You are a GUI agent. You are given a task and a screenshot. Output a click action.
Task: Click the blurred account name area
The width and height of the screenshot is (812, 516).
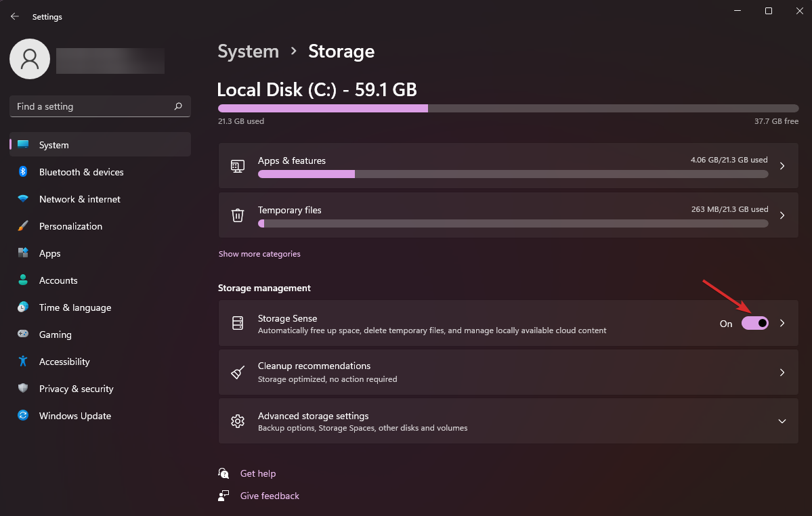point(110,60)
